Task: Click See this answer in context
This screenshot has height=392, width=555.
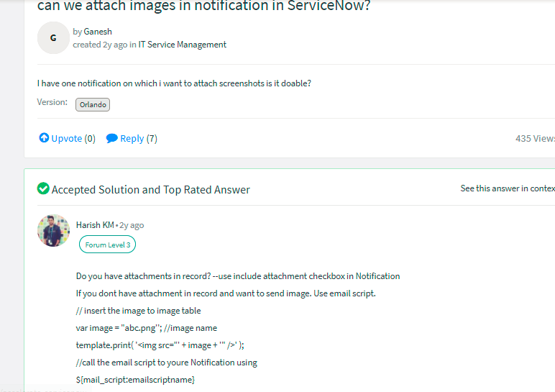Action: coord(508,188)
